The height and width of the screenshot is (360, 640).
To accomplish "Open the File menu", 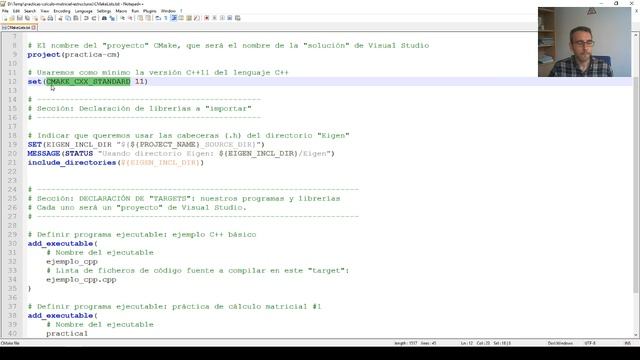I will [x=5, y=11].
